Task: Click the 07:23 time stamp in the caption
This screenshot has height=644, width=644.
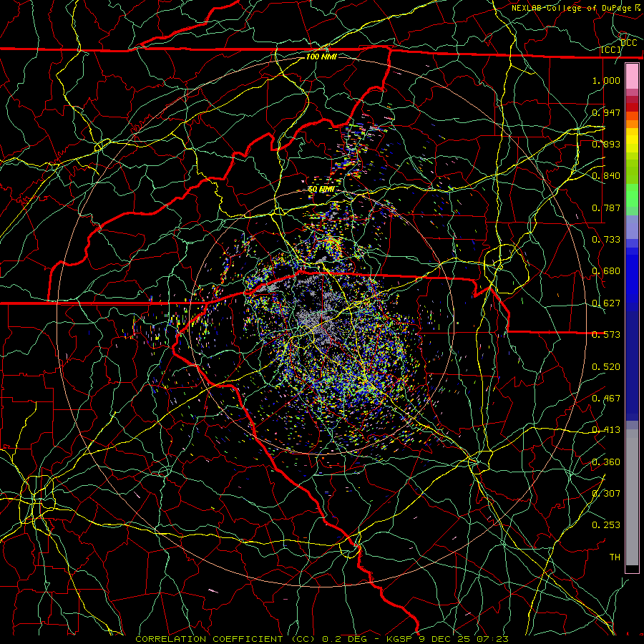Action: [x=492, y=639]
